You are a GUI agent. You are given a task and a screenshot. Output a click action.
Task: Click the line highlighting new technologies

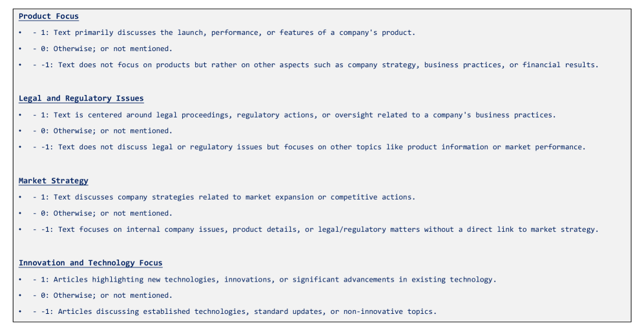(264, 279)
